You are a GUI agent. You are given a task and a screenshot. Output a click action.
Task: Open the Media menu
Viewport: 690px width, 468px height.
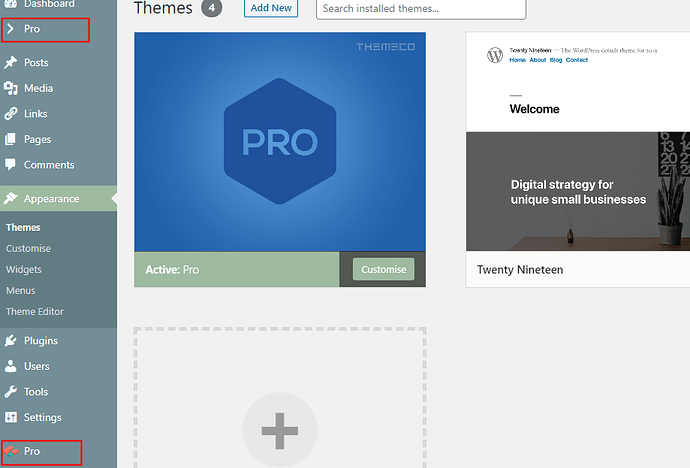38,88
